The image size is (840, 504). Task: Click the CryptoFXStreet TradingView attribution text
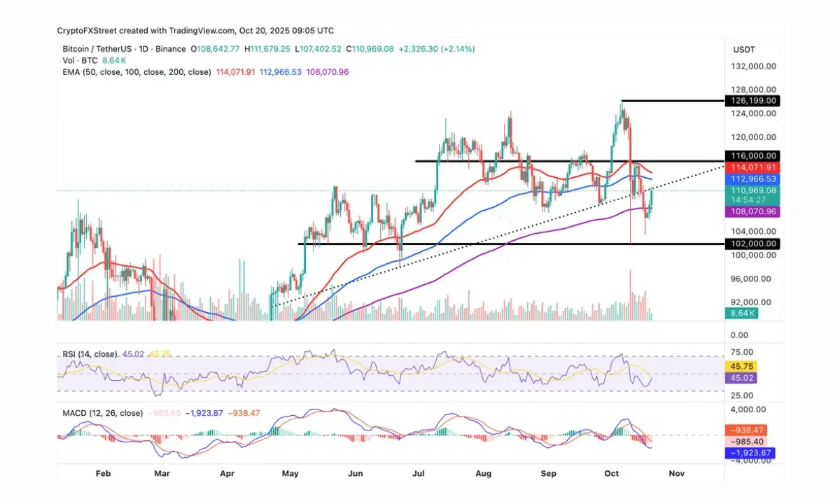click(x=195, y=31)
